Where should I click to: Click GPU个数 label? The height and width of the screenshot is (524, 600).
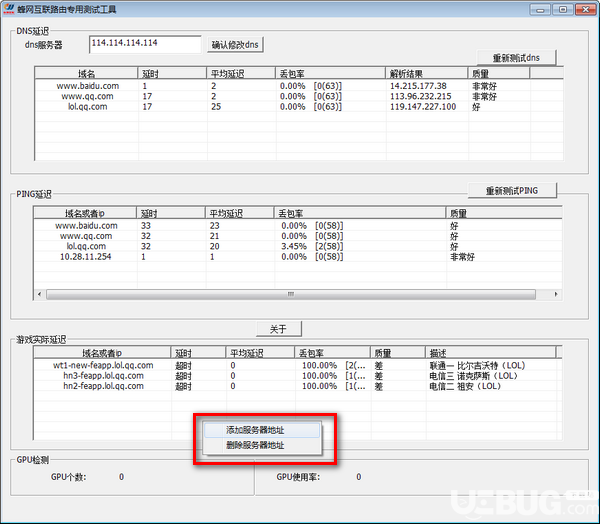click(x=68, y=477)
